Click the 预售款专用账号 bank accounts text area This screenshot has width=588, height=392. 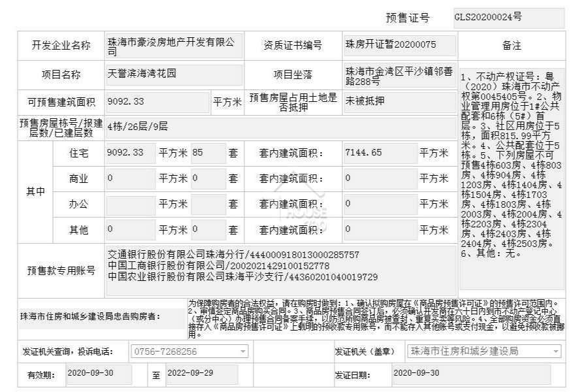281,271
